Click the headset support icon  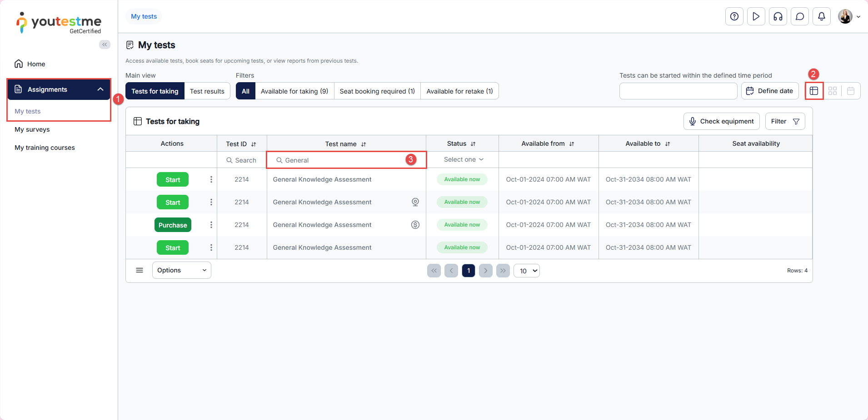pyautogui.click(x=778, y=17)
